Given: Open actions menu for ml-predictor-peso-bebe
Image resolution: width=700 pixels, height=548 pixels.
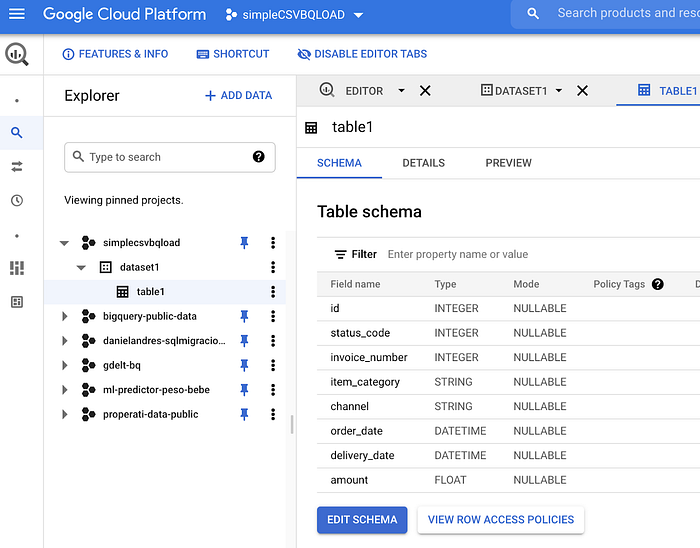Looking at the screenshot, I should (x=273, y=390).
